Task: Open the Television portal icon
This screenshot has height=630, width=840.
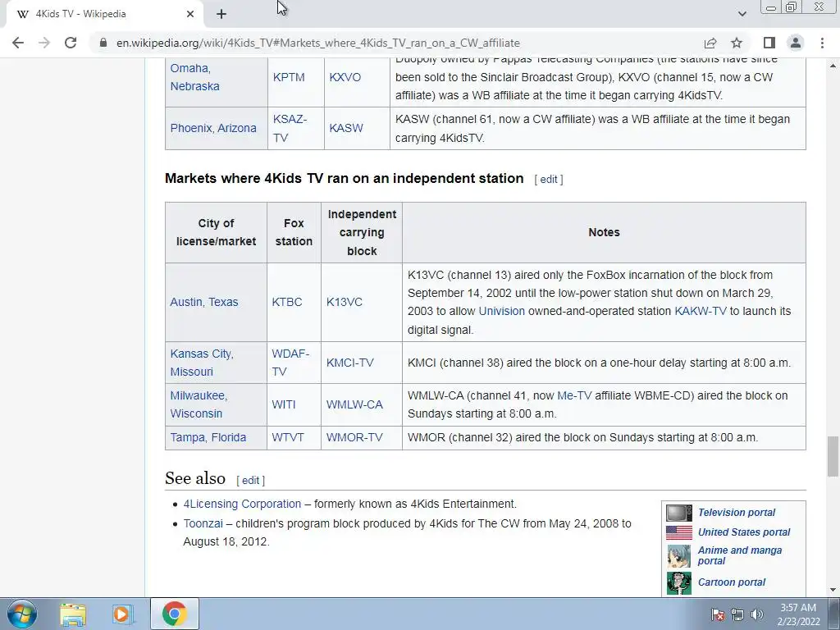Action: [678, 513]
